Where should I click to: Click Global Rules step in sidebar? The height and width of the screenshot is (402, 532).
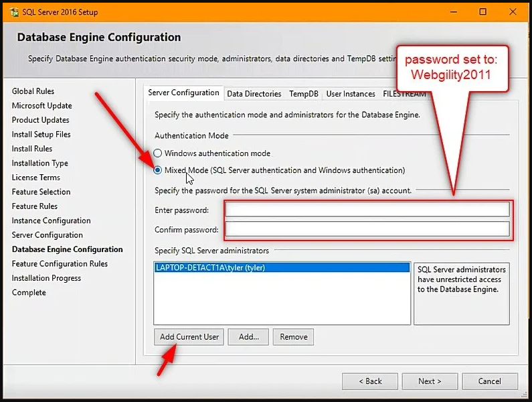click(x=33, y=91)
